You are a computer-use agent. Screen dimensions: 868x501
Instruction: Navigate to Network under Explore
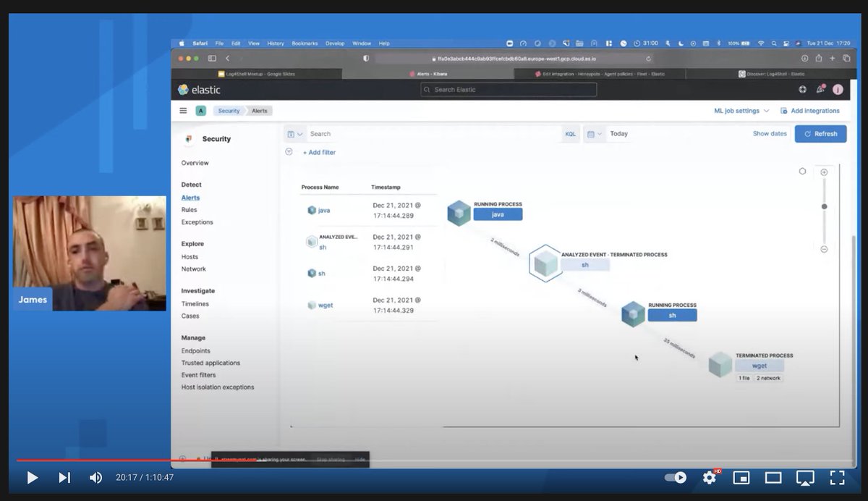193,269
